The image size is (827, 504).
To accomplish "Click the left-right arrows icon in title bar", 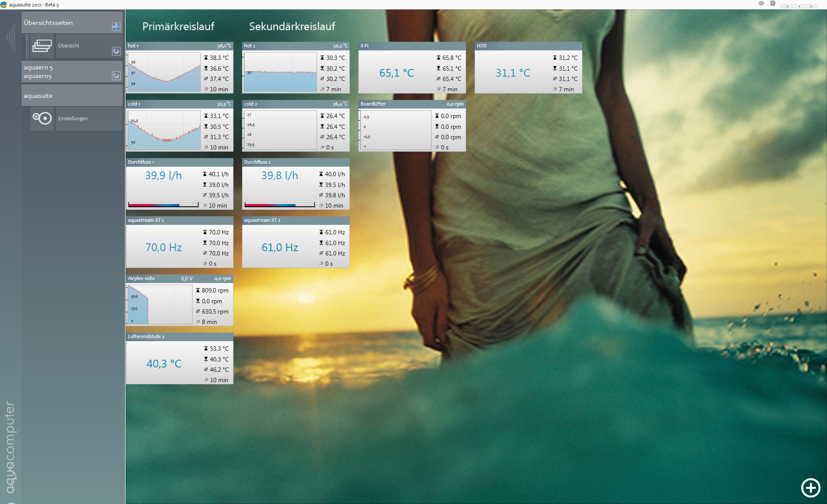I will pyautogui.click(x=761, y=3).
